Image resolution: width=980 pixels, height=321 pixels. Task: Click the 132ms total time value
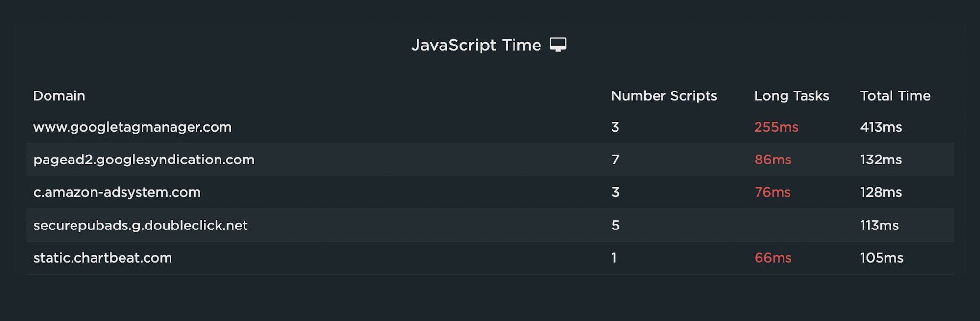tap(881, 160)
